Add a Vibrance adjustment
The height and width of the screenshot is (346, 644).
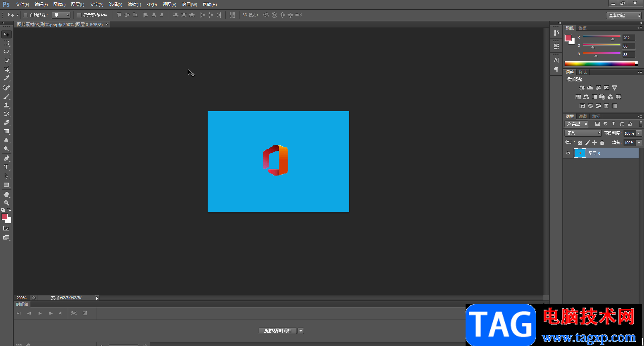tap(614, 88)
